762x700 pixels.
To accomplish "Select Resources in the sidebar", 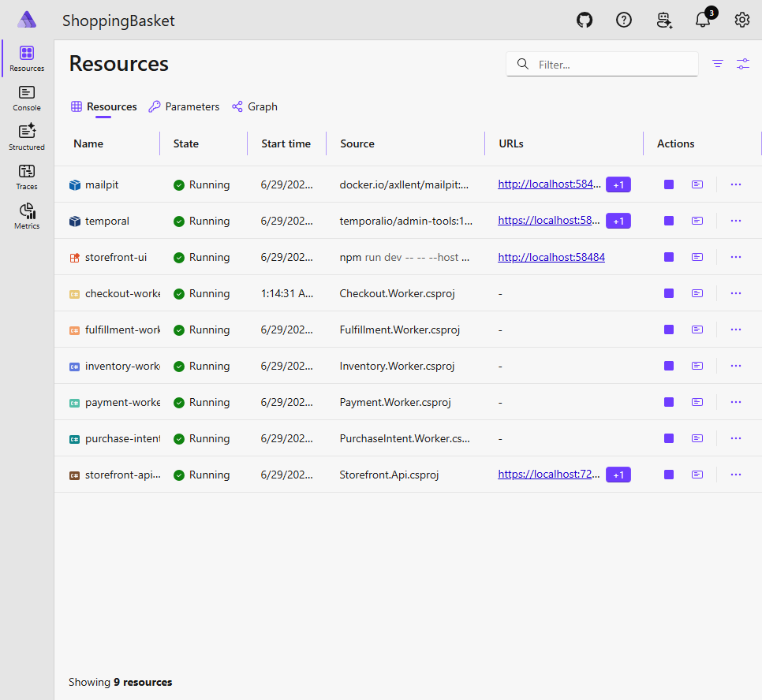I will pyautogui.click(x=27, y=59).
